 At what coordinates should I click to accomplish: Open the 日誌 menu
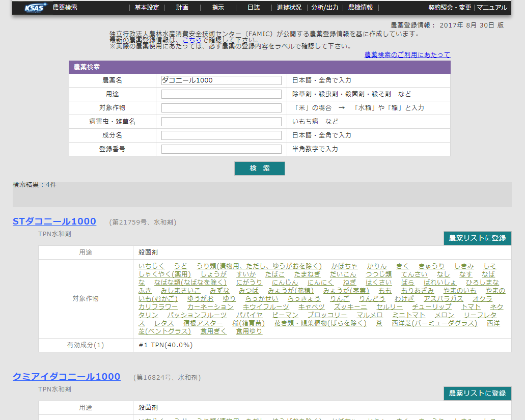(254, 7)
